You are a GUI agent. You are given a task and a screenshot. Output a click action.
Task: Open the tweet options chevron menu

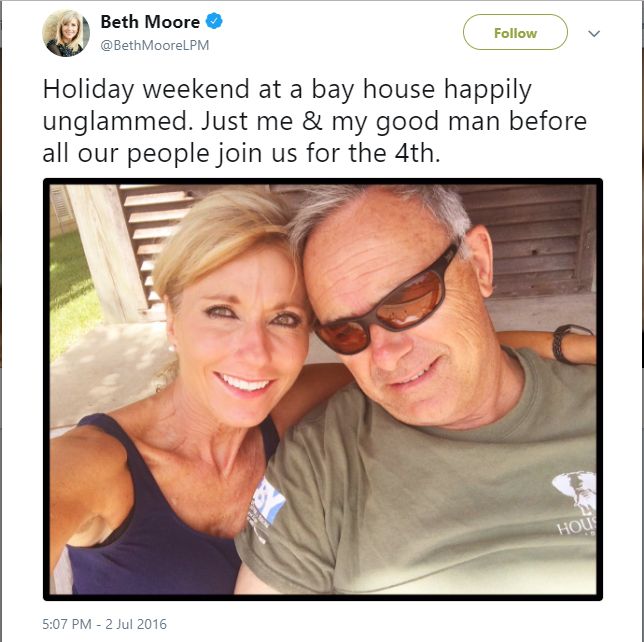click(x=594, y=33)
